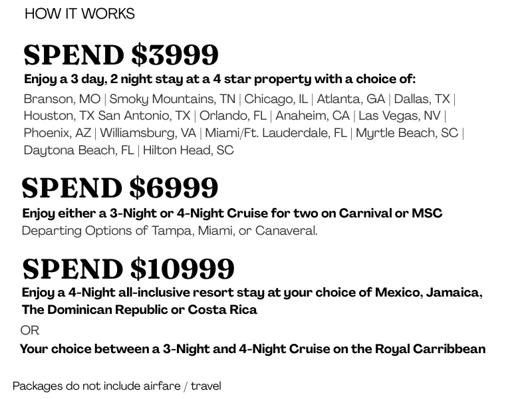Image resolution: width=532 pixels, height=399 pixels.
Task: Click the HOW IT WORKS heading
Action: pyautogui.click(x=79, y=14)
